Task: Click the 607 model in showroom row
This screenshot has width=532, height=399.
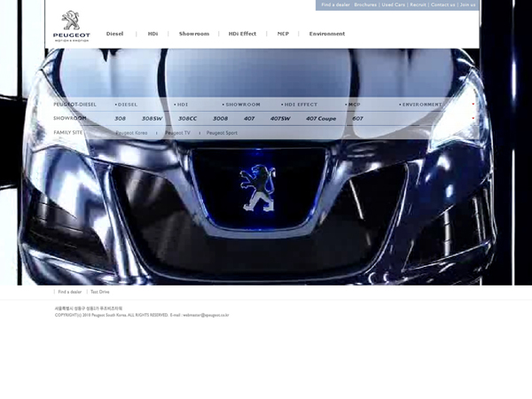Action: [x=357, y=118]
